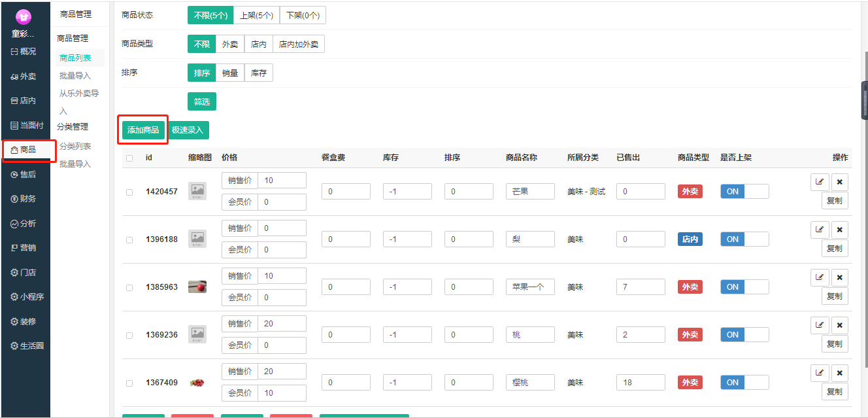The image size is (868, 418).
Task: Open 店内 in the left sidebar
Action: (x=24, y=101)
